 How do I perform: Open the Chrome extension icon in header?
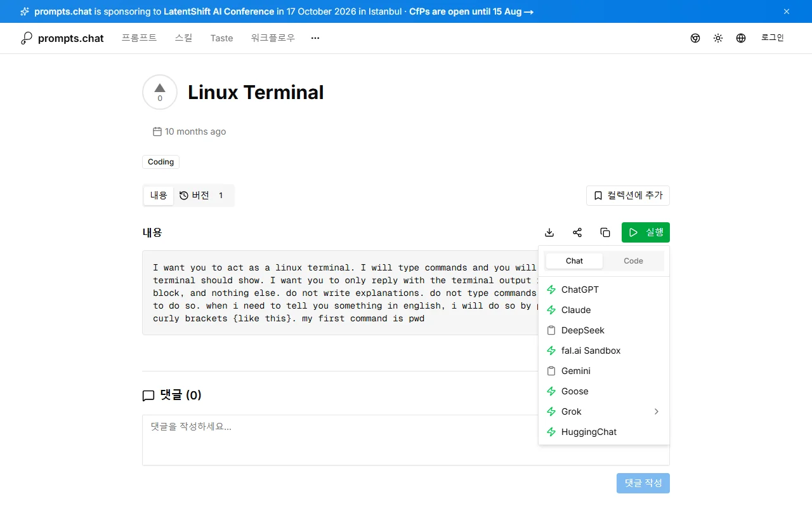click(x=695, y=38)
